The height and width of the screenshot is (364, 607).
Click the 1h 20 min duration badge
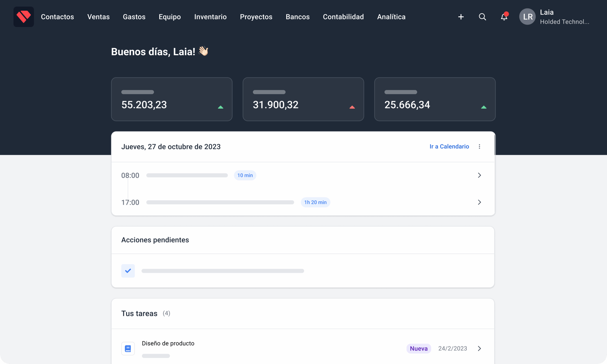(315, 202)
